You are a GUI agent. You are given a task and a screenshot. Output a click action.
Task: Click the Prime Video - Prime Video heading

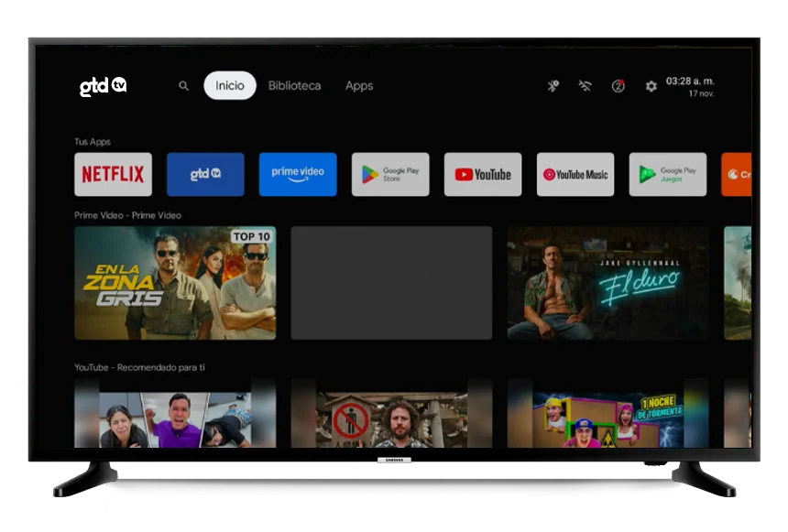coord(127,215)
